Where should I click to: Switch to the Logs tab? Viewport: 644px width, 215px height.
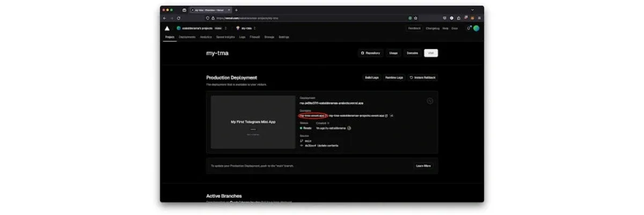pyautogui.click(x=243, y=37)
